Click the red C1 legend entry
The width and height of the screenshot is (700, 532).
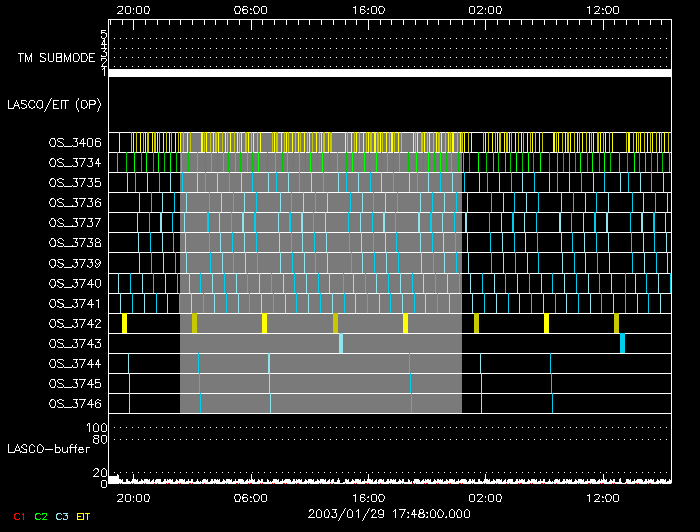pos(17,515)
